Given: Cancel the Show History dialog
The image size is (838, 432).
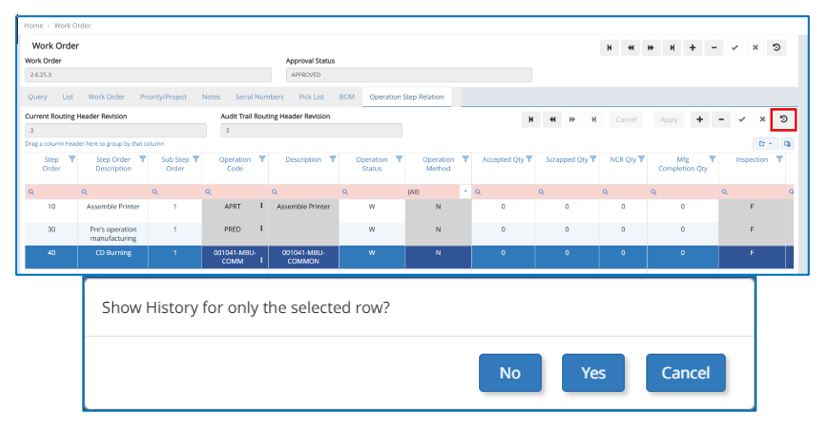Looking at the screenshot, I should coord(685,373).
